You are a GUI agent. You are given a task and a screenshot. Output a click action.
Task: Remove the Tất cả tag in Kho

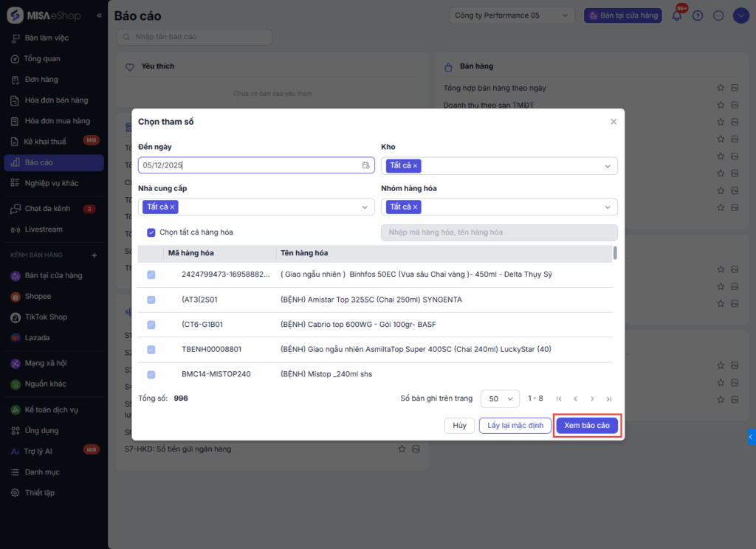click(415, 166)
